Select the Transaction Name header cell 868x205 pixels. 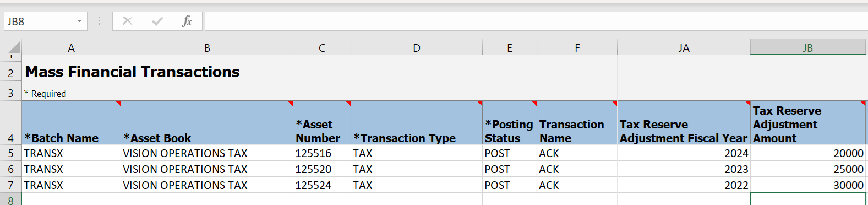point(577,123)
